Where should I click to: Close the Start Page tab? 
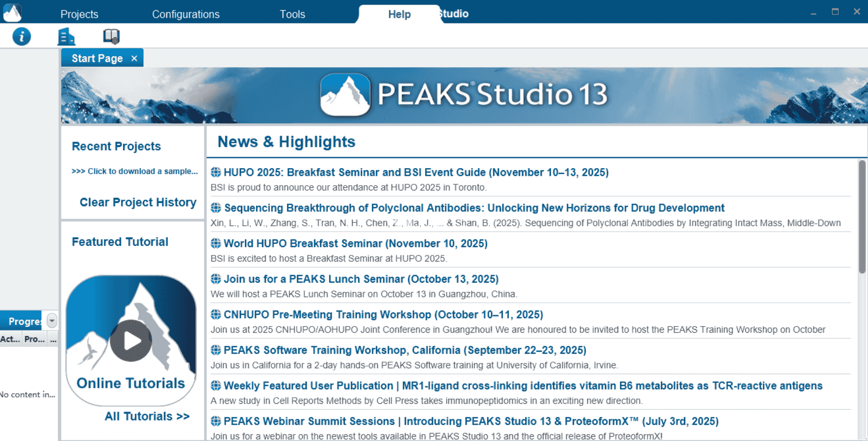134,58
